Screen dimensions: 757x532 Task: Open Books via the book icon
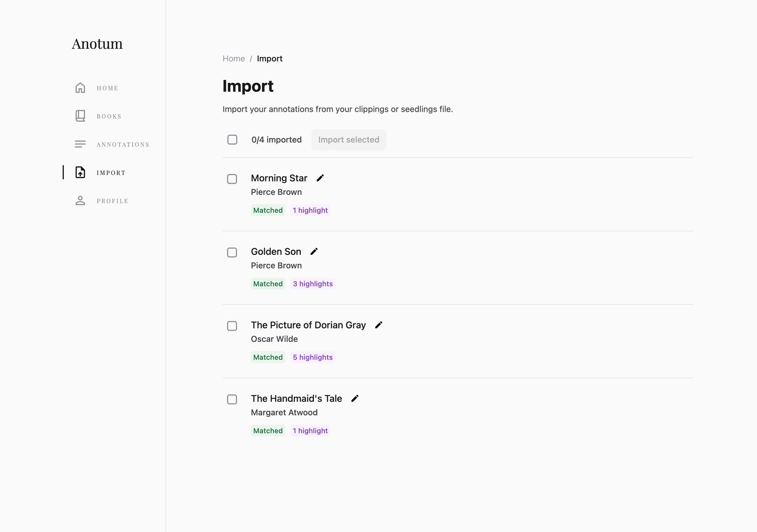pos(80,116)
